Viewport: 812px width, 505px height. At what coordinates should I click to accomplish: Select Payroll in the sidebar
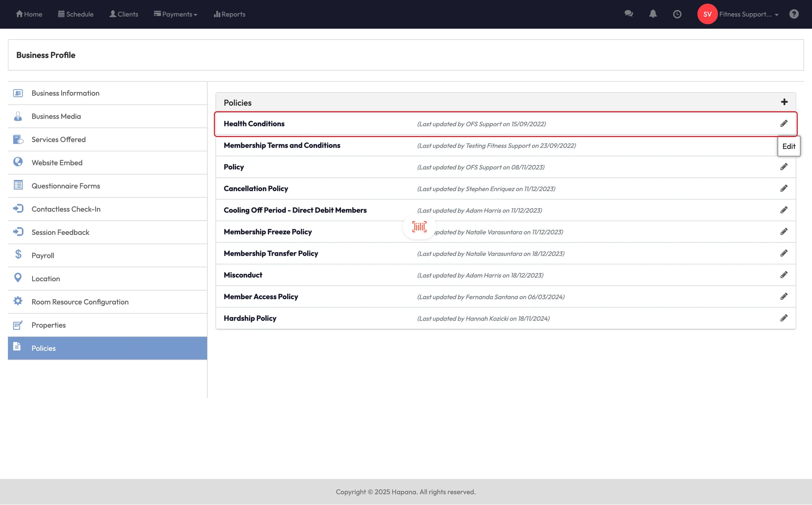[43, 255]
